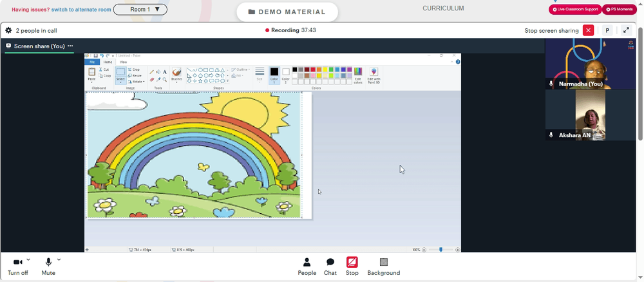Viewport: 644px width, 282px height.
Task: Mute the microphone
Action: pyautogui.click(x=48, y=267)
